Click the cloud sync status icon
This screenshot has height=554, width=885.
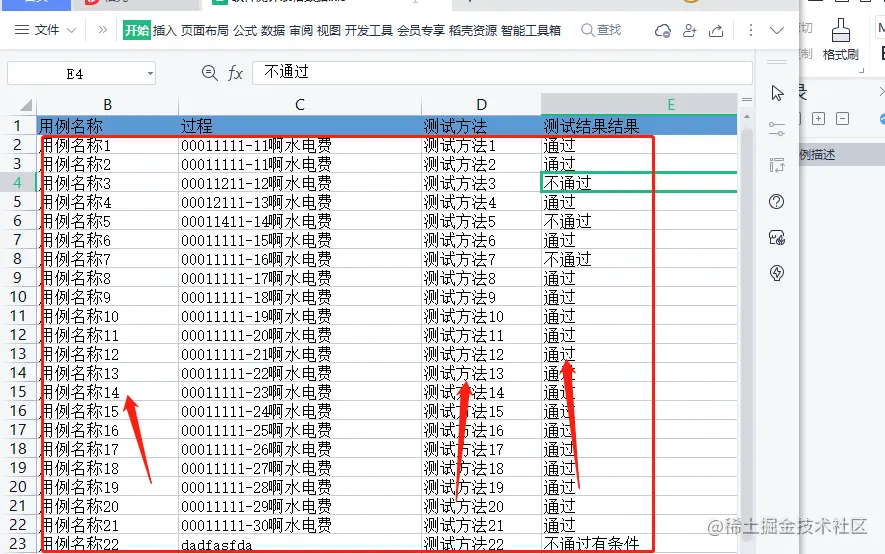tap(663, 30)
